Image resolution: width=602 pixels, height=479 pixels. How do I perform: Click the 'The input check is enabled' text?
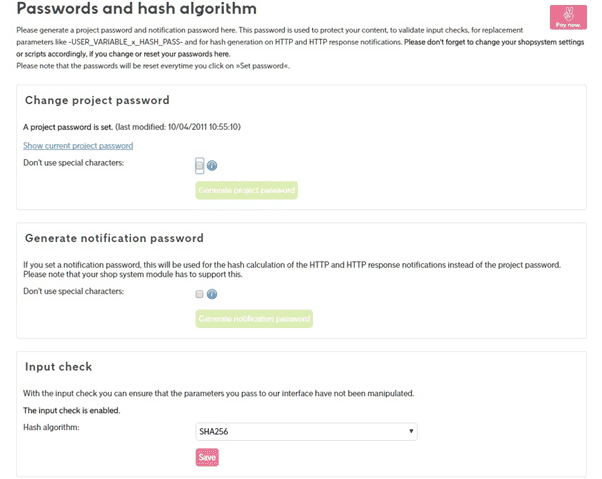[72, 410]
